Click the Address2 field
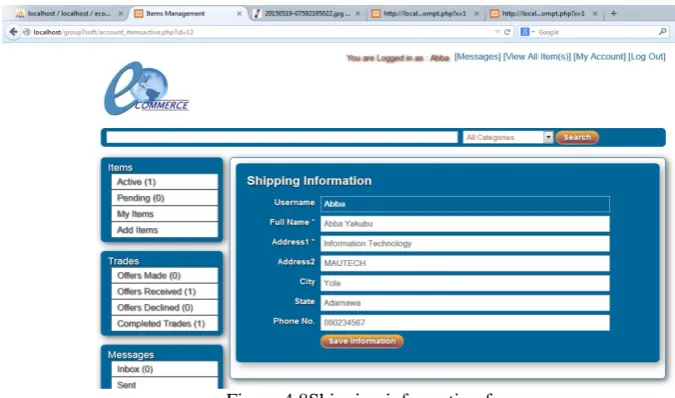 coord(465,263)
